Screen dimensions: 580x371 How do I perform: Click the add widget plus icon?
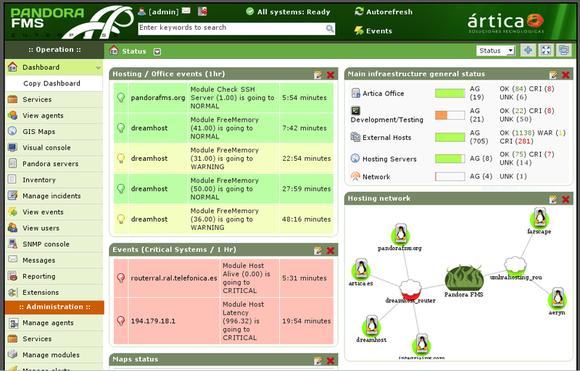click(528, 50)
